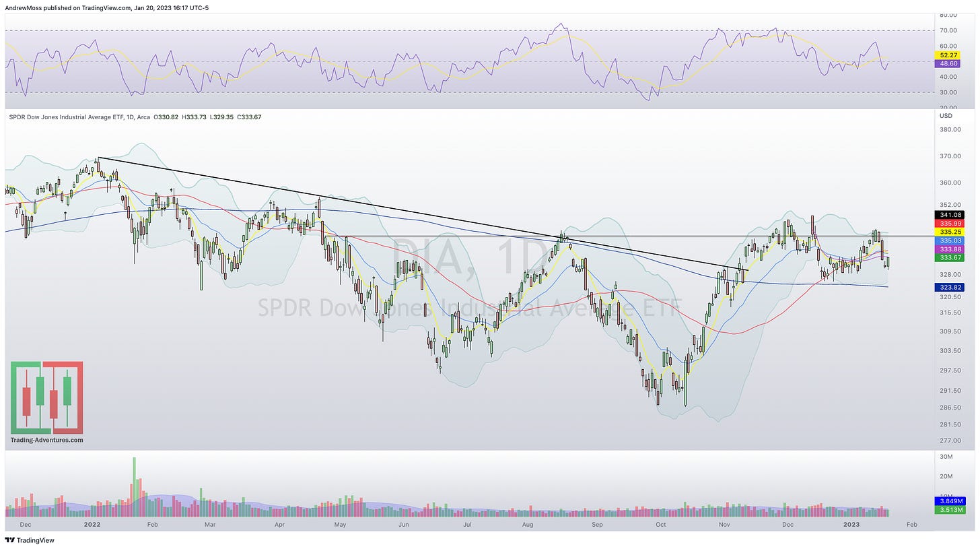Click the Apr marker on time axis
Image resolution: width=980 pixels, height=549 pixels.
pyautogui.click(x=279, y=523)
